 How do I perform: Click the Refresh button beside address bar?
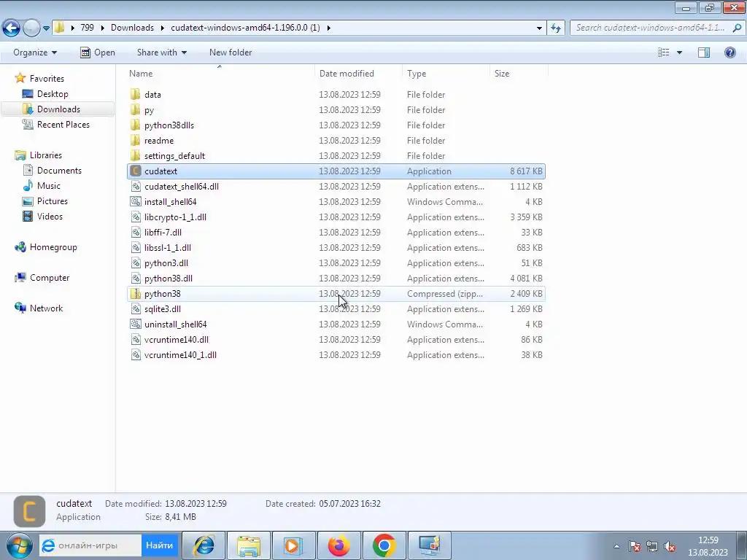(555, 28)
